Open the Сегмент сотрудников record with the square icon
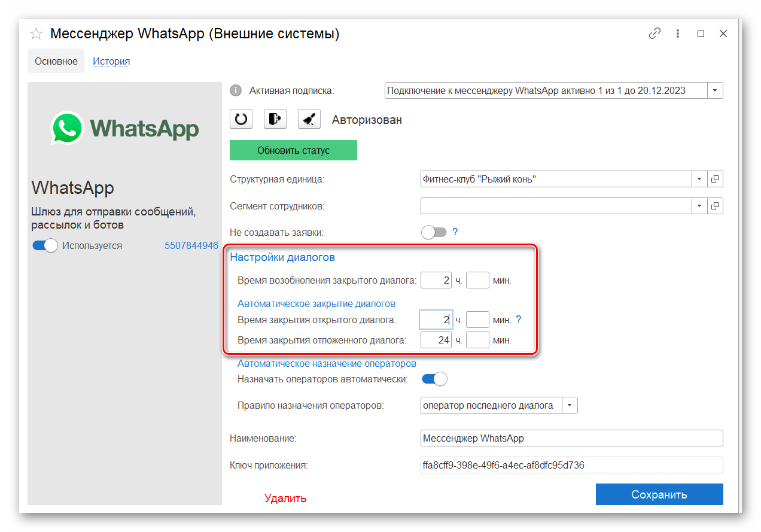The width and height of the screenshot is (761, 532). click(716, 206)
